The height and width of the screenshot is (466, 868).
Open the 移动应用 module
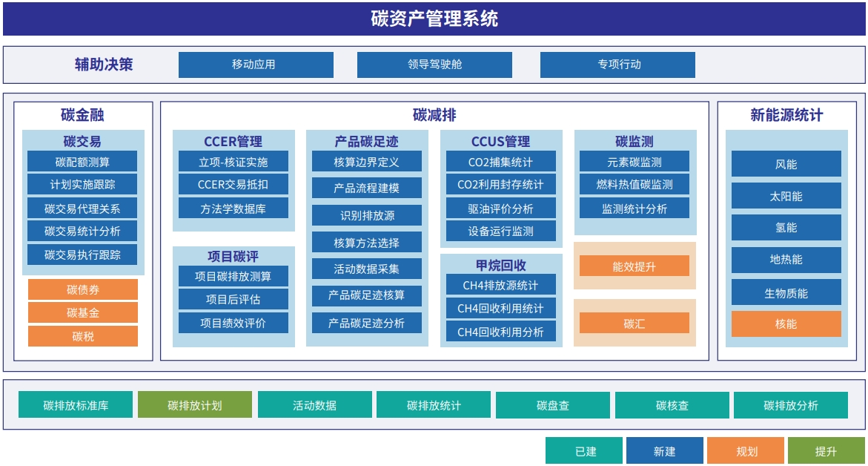(x=256, y=65)
